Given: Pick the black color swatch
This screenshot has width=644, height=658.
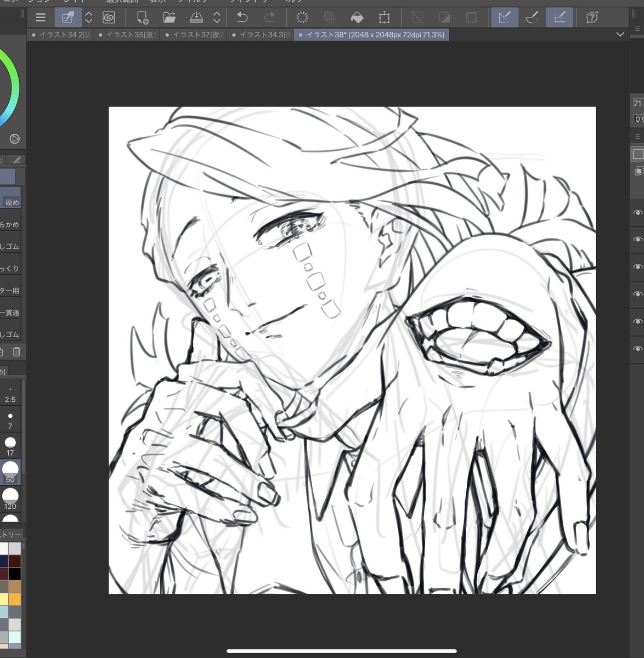Looking at the screenshot, I should click(15, 574).
